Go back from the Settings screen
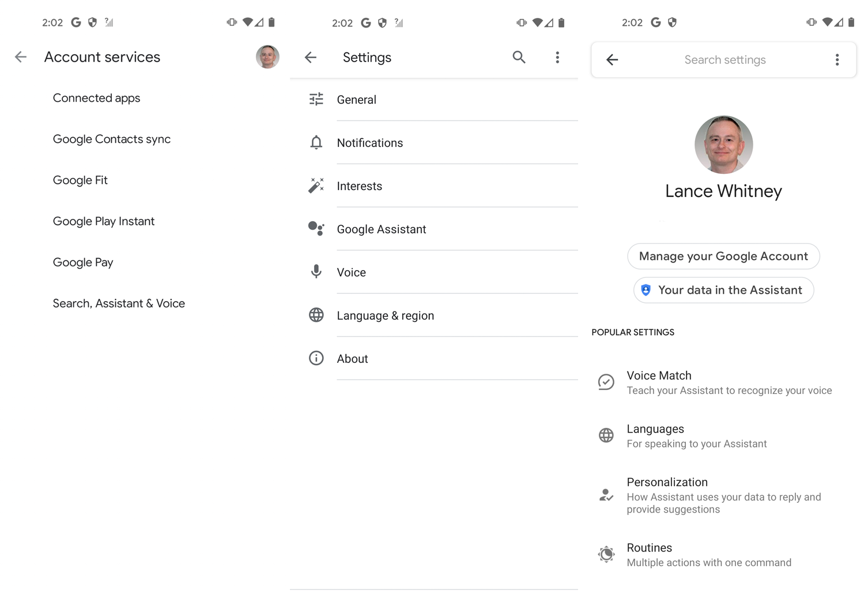The image size is (868, 592). pyautogui.click(x=311, y=57)
